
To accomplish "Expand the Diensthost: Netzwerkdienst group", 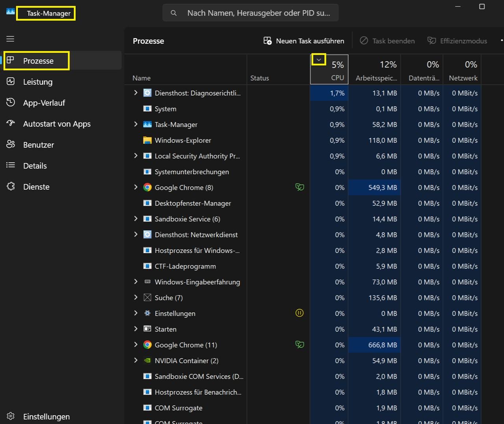I will (x=136, y=234).
